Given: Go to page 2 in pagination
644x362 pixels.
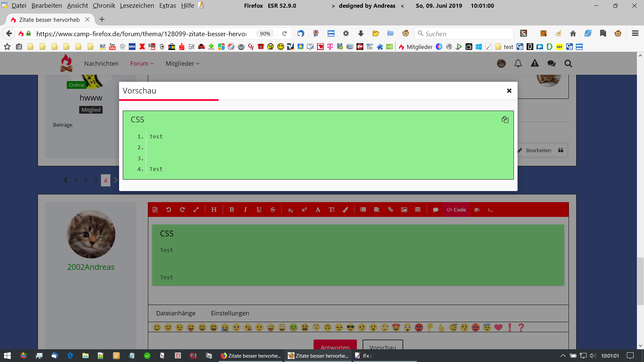Looking at the screenshot, I should [86, 180].
